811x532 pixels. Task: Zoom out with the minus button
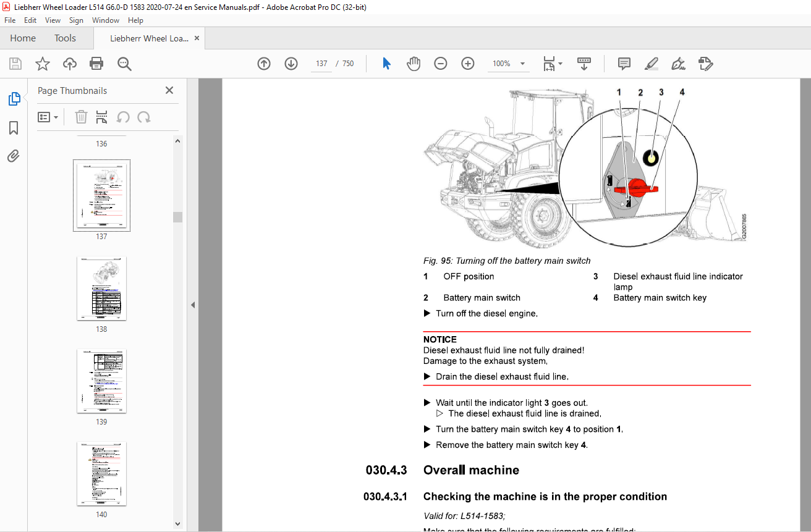click(x=441, y=64)
